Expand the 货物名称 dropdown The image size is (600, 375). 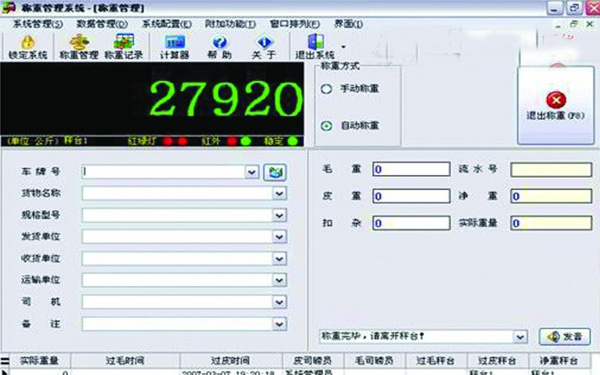pos(280,193)
